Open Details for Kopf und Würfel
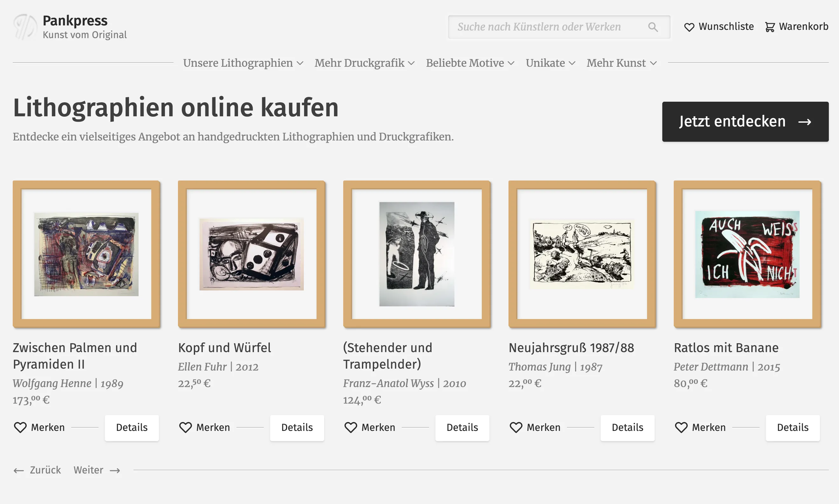Screen dimensions: 839x504 pyautogui.click(x=297, y=428)
